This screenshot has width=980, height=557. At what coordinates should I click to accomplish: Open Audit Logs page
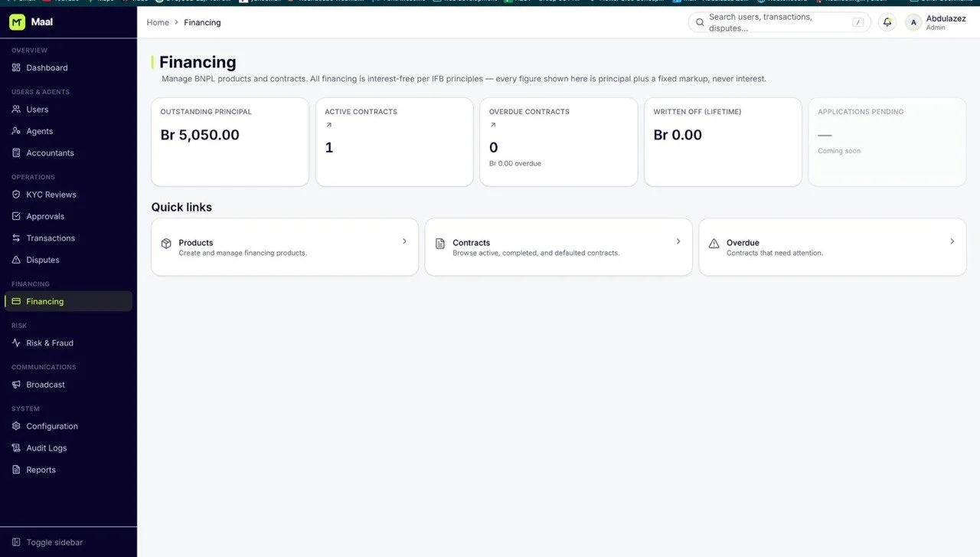(x=68, y=448)
